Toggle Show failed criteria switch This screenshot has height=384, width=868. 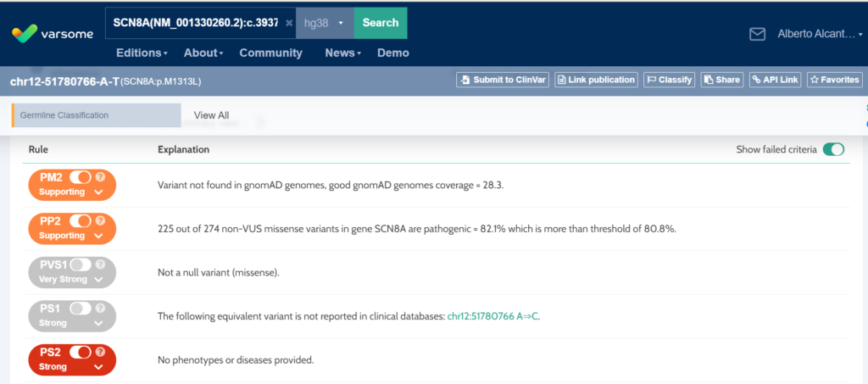click(x=833, y=149)
